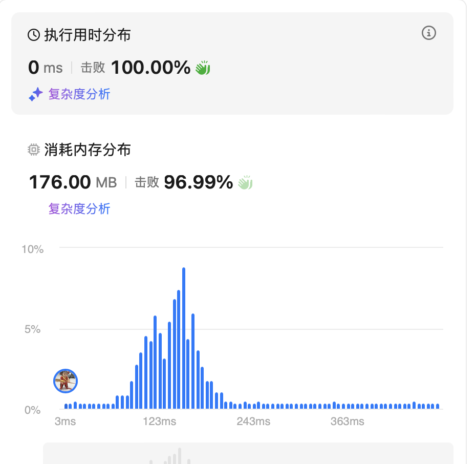Click the 176.00 MB memory value
476x464 pixels.
(x=73, y=182)
